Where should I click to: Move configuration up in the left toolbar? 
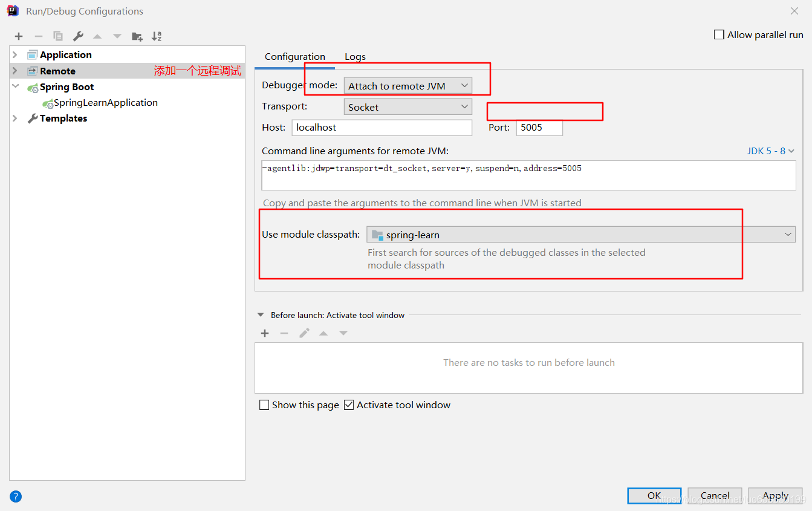coord(97,36)
